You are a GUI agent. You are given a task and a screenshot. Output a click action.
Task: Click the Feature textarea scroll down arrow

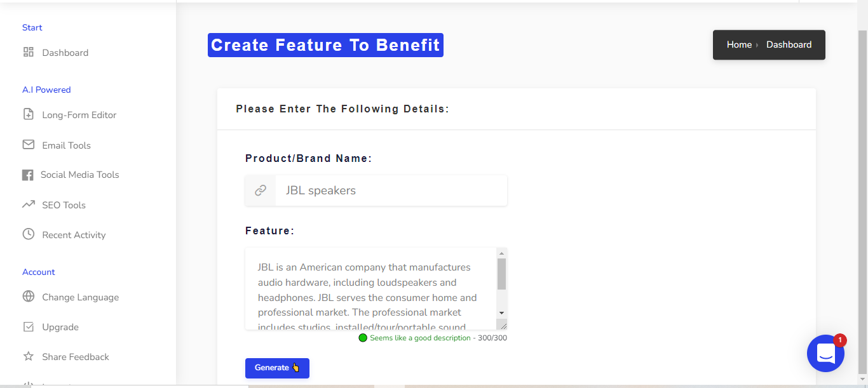click(501, 313)
